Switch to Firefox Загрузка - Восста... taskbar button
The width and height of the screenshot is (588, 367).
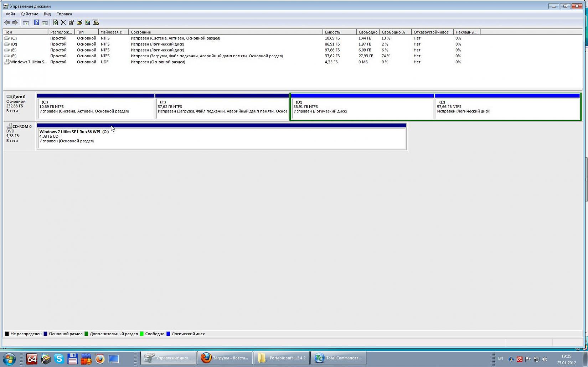coord(225,358)
